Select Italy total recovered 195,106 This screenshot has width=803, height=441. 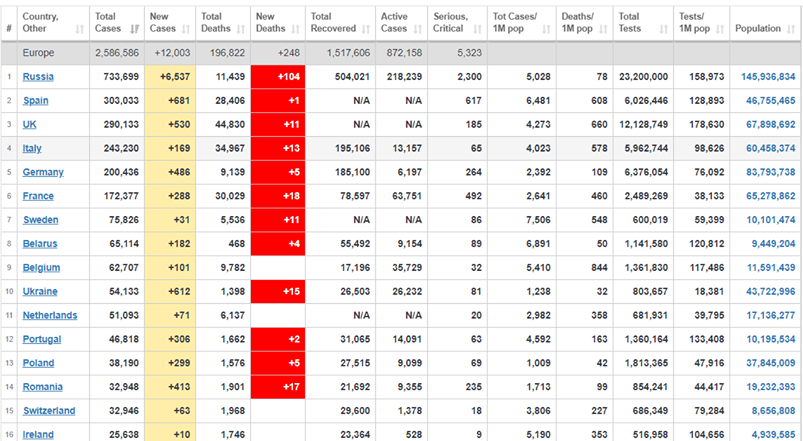(x=341, y=149)
